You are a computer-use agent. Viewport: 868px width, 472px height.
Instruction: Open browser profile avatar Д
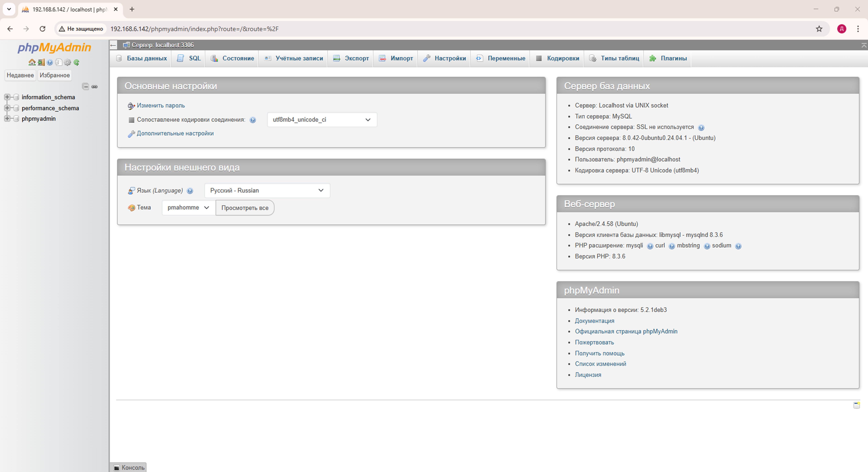[x=842, y=29]
